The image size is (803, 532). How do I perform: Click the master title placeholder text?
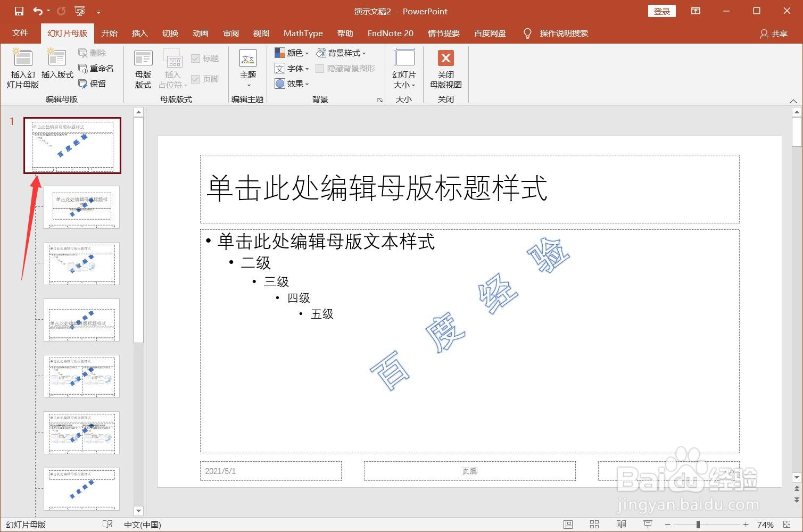click(376, 188)
